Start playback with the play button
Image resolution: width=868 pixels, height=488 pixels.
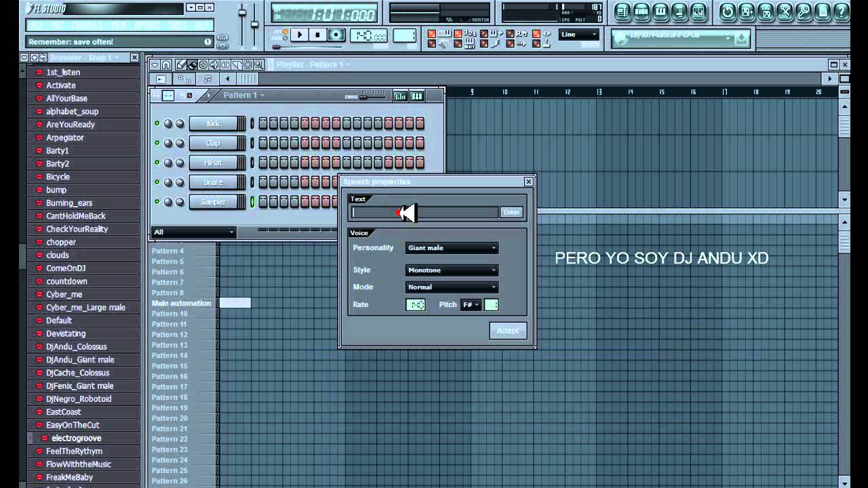pos(300,35)
